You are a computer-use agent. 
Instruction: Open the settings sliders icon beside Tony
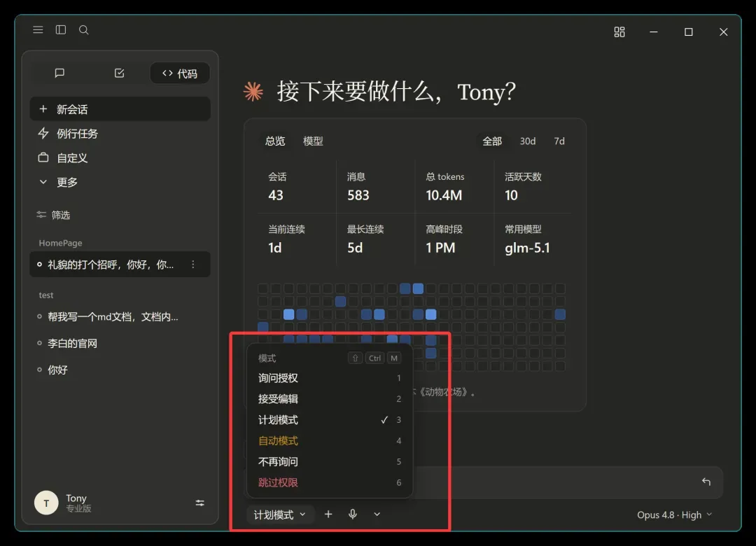(x=199, y=503)
